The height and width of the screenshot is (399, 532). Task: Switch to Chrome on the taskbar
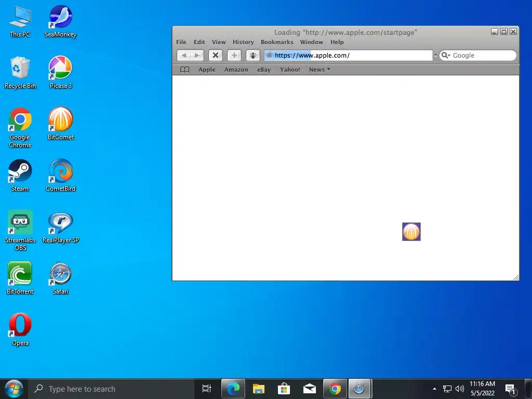click(x=335, y=389)
